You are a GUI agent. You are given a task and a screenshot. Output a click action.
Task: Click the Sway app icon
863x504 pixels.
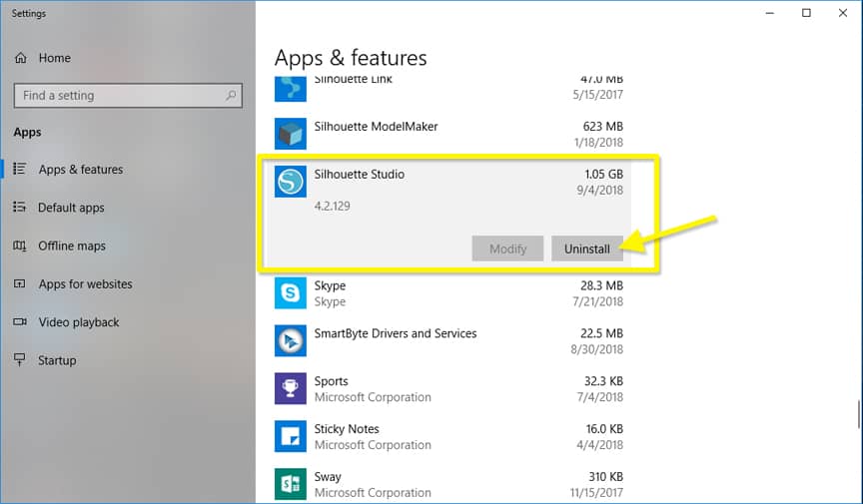pos(291,484)
